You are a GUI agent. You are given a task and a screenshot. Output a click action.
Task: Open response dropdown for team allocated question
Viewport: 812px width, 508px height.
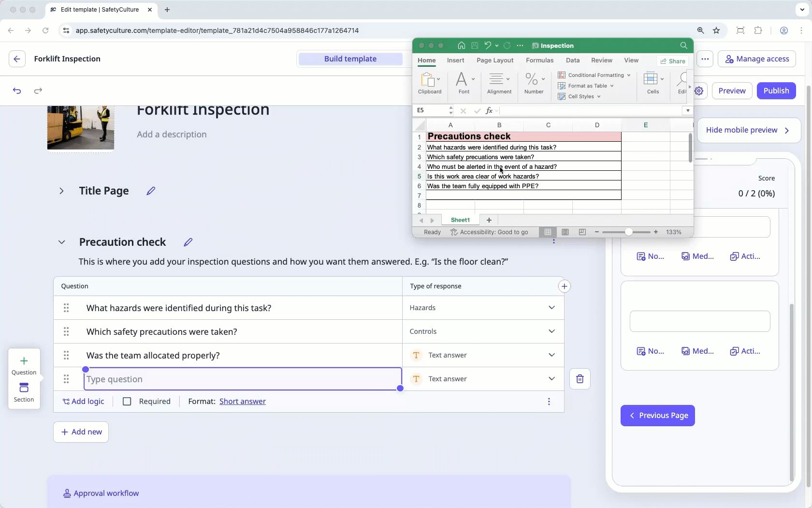coord(551,355)
